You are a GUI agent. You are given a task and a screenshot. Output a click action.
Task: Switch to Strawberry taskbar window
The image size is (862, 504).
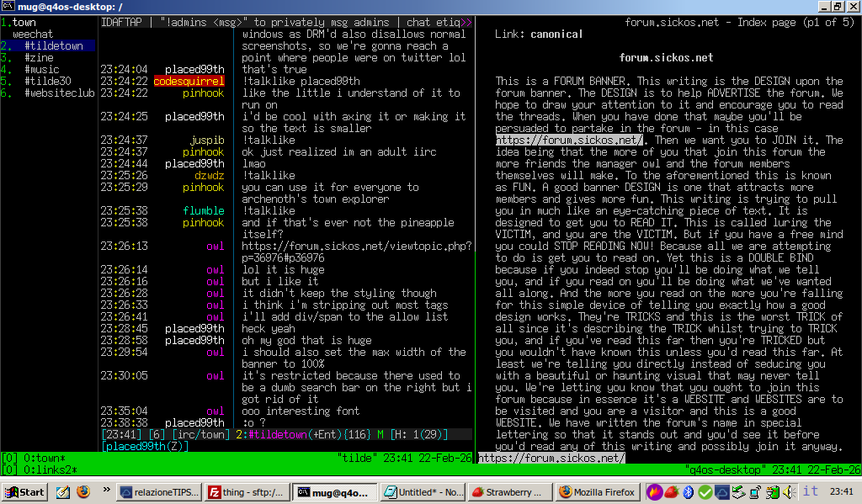point(509,491)
